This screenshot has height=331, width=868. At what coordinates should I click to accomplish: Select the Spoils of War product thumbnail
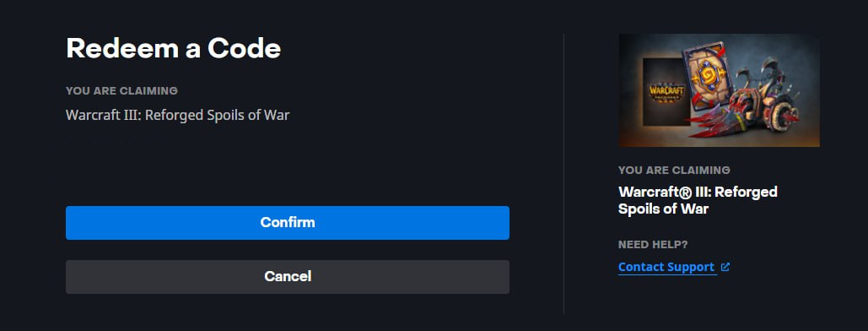tap(719, 90)
